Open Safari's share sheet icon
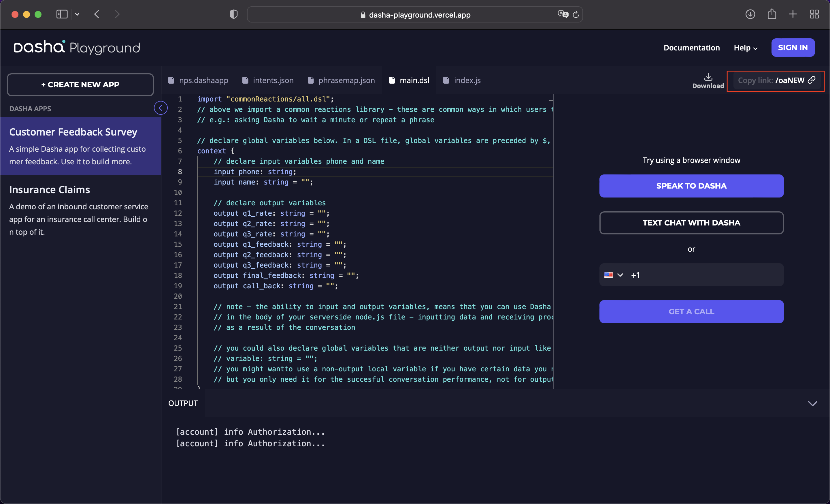This screenshot has height=504, width=830. (x=772, y=14)
